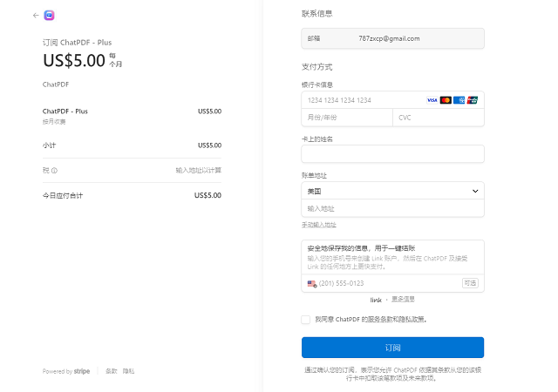Click the 条款 link in footer
The image size is (558, 392).
111,371
